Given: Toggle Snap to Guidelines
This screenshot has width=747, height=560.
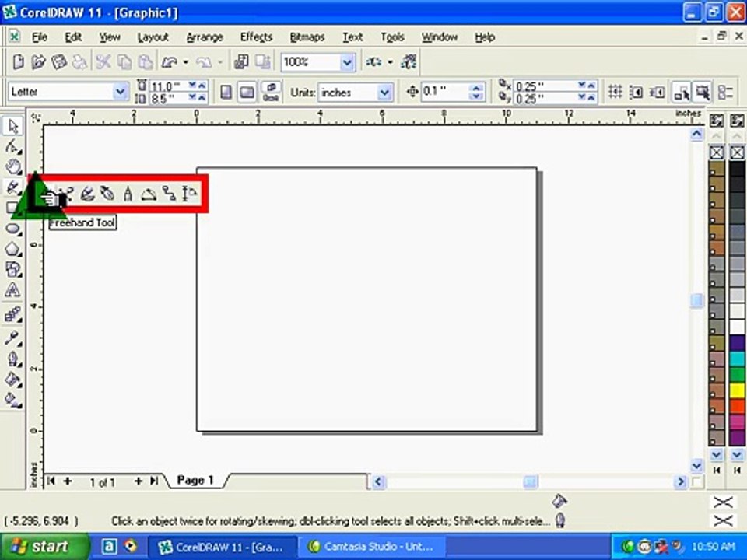Looking at the screenshot, I should tap(636, 92).
